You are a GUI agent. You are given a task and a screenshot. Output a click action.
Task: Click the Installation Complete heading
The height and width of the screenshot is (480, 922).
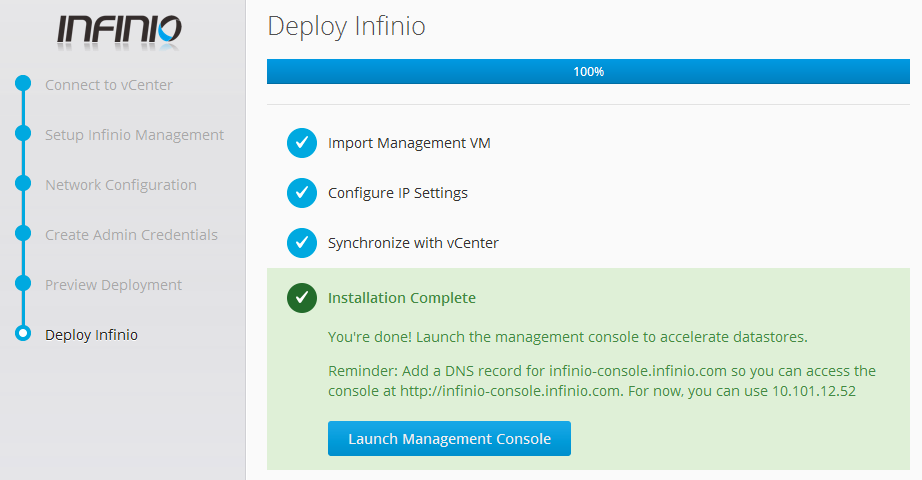click(402, 298)
